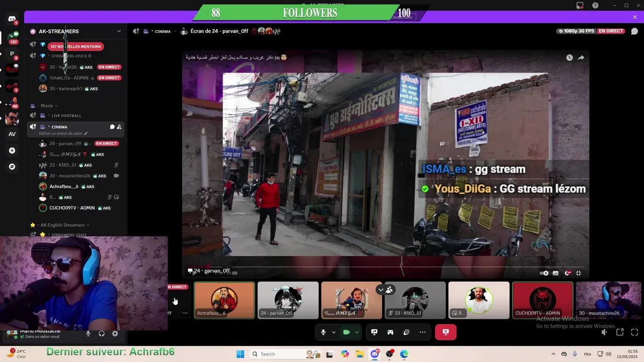Adjust stream volume speaker icon
644x362 pixels.
pyautogui.click(x=604, y=332)
